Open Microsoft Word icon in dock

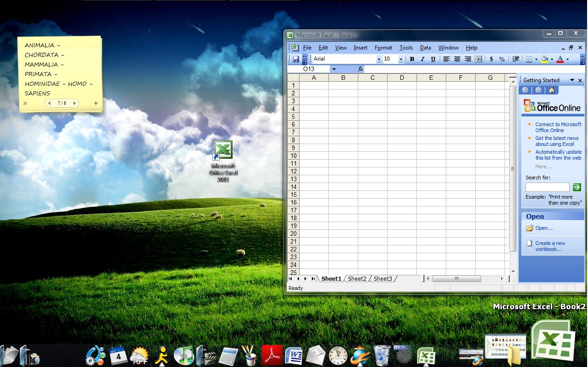(x=294, y=356)
